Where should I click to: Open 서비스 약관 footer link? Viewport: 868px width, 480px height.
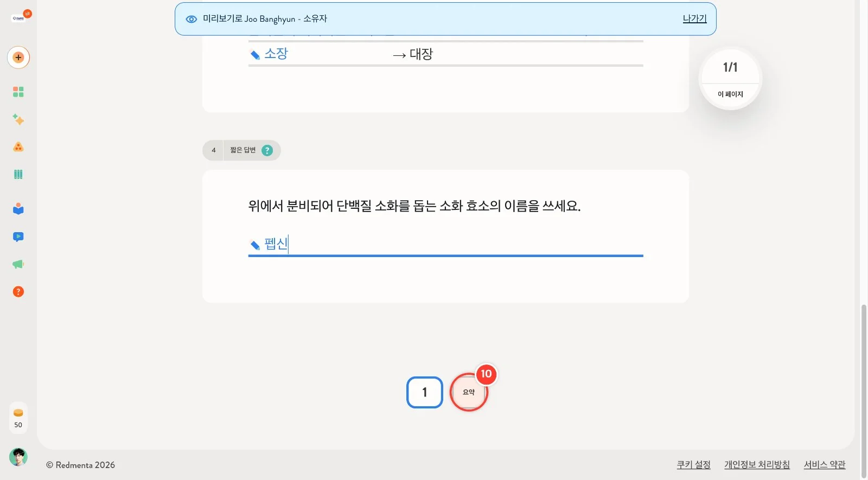tap(825, 465)
